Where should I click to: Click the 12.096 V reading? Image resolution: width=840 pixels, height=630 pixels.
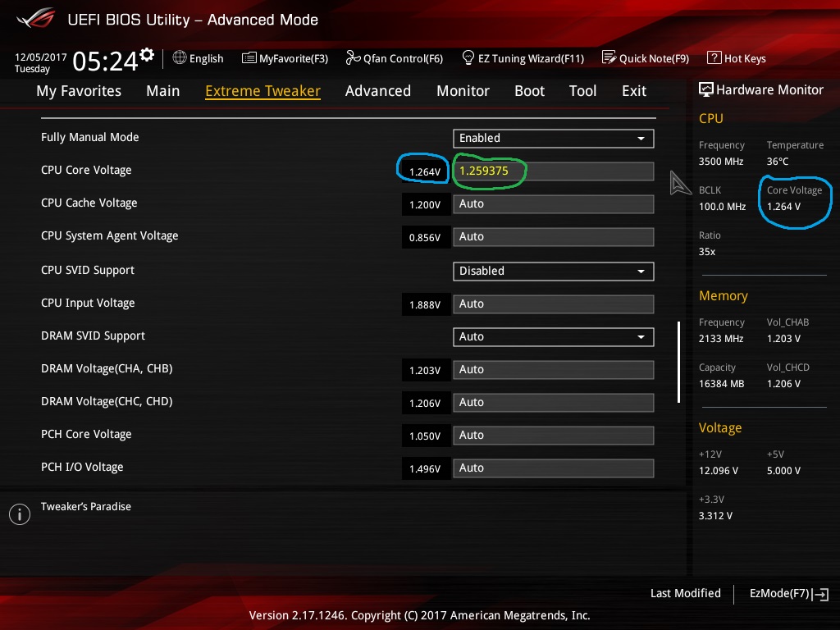tap(719, 471)
